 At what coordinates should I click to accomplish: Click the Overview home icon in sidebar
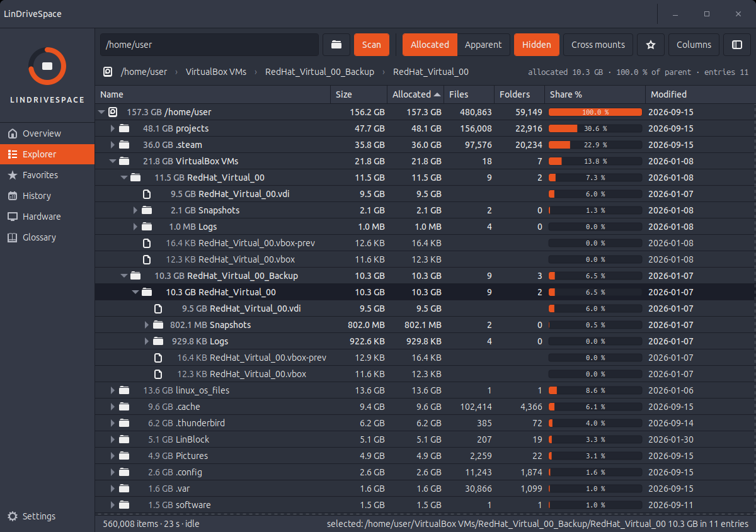coord(12,133)
